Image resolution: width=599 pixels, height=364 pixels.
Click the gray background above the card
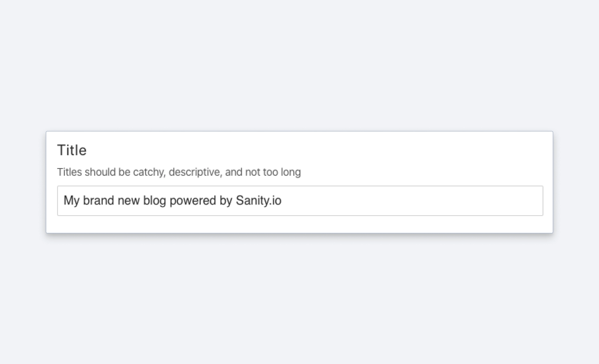pyautogui.click(x=299, y=66)
